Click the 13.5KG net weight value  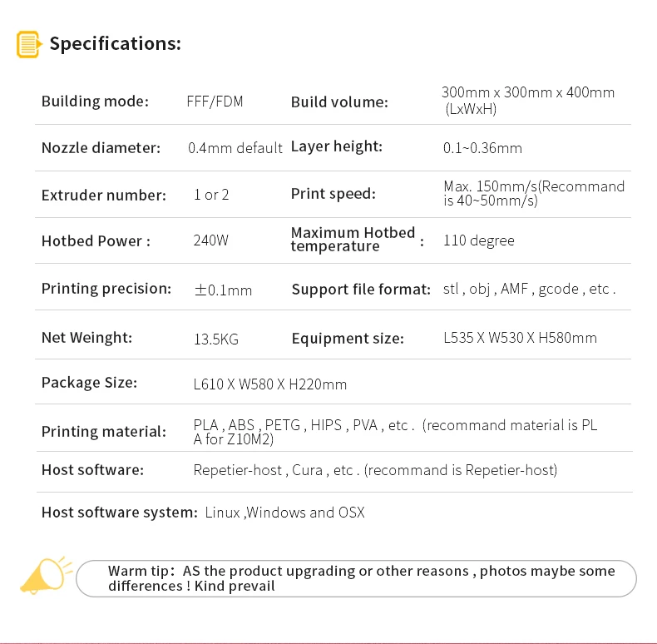pos(216,339)
